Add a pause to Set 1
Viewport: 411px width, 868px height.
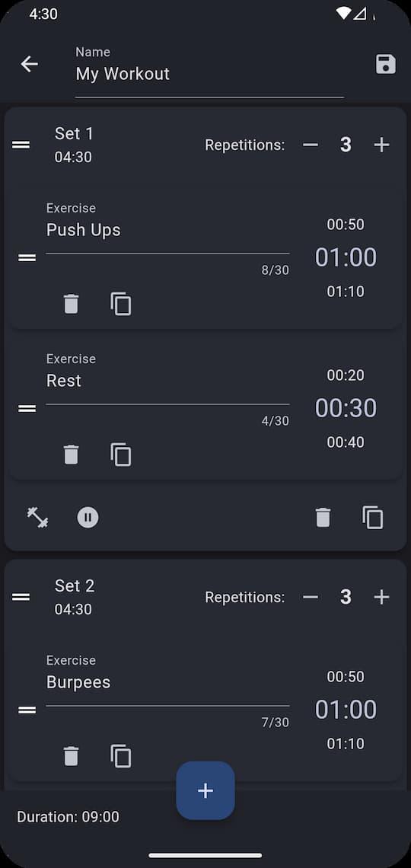tap(88, 518)
